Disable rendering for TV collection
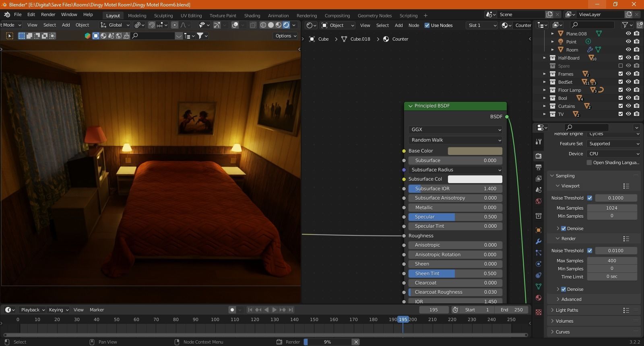 (636, 114)
